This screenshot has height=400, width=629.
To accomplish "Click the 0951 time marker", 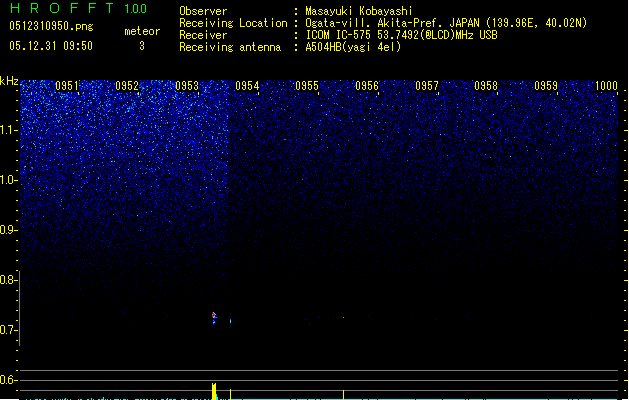I will 67,86.
